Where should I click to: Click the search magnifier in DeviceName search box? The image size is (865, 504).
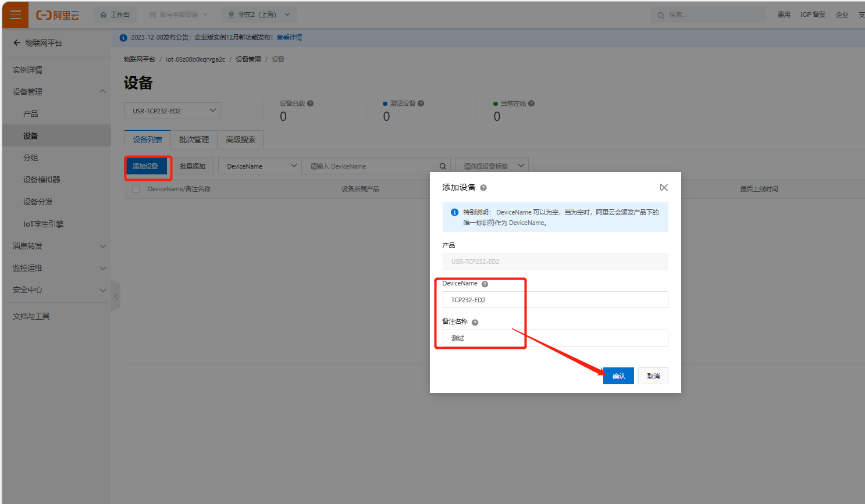pyautogui.click(x=443, y=166)
